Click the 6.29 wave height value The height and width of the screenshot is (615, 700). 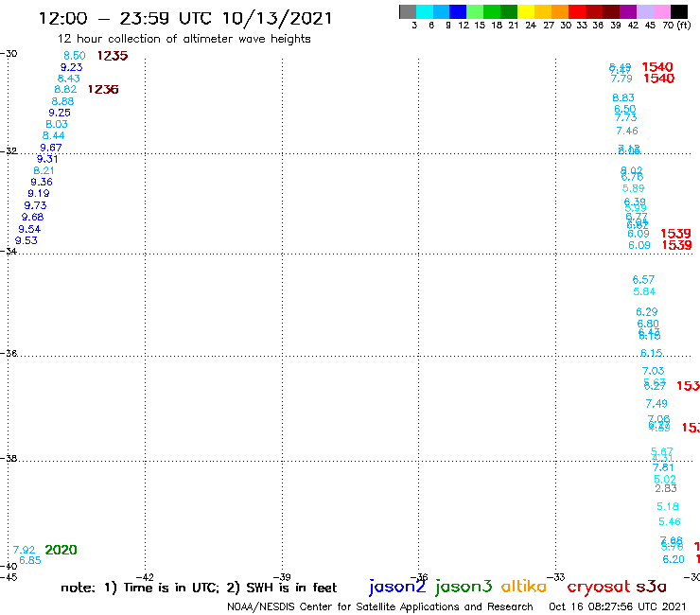coord(647,311)
